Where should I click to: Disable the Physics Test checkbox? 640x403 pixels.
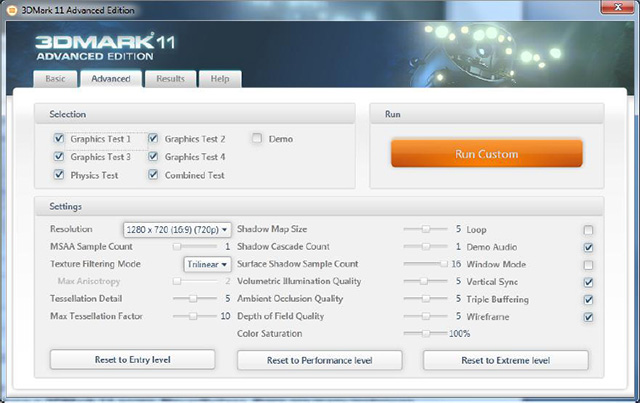click(x=59, y=175)
